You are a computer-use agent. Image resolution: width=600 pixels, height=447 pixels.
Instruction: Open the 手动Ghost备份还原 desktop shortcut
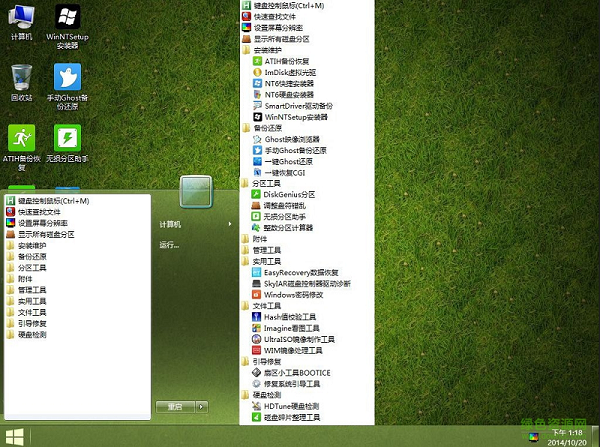tap(67, 86)
